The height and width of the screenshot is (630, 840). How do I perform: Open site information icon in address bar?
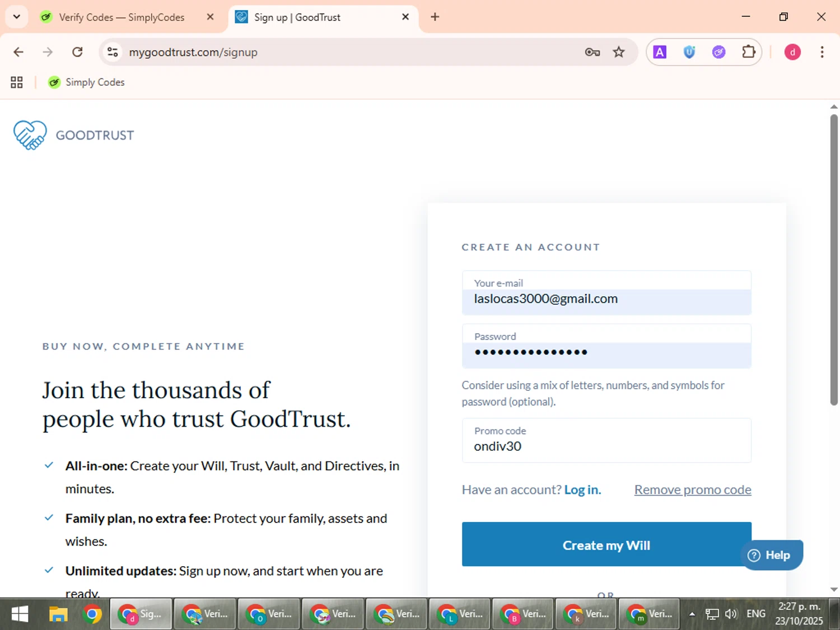(113, 52)
